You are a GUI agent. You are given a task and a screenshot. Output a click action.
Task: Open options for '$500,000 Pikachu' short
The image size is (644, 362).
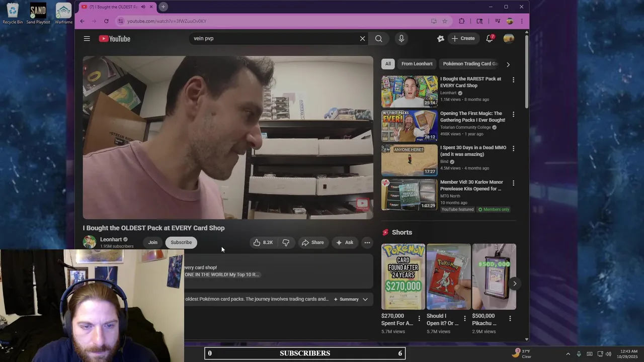coord(510,318)
